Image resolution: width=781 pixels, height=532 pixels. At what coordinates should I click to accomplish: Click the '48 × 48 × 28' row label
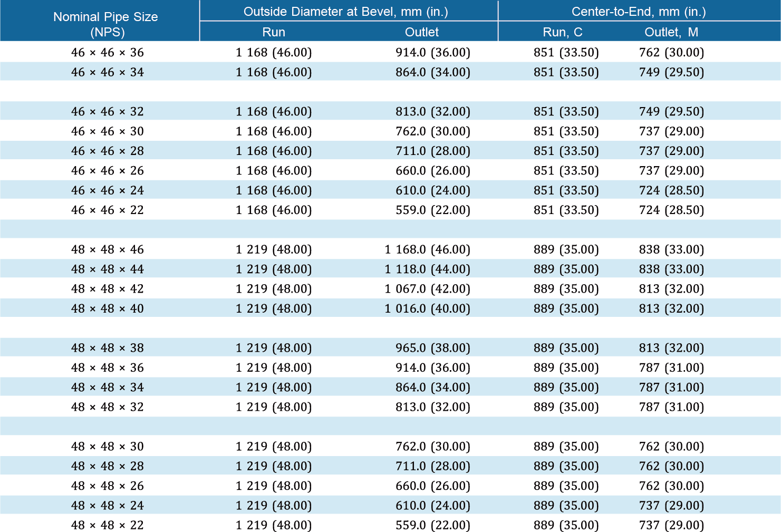click(x=108, y=466)
